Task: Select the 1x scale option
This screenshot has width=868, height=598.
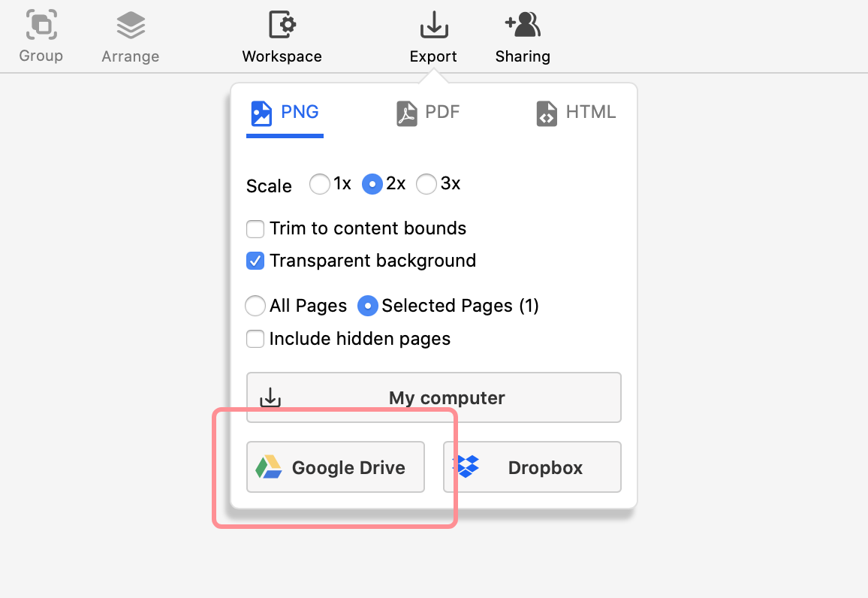Action: click(x=320, y=183)
